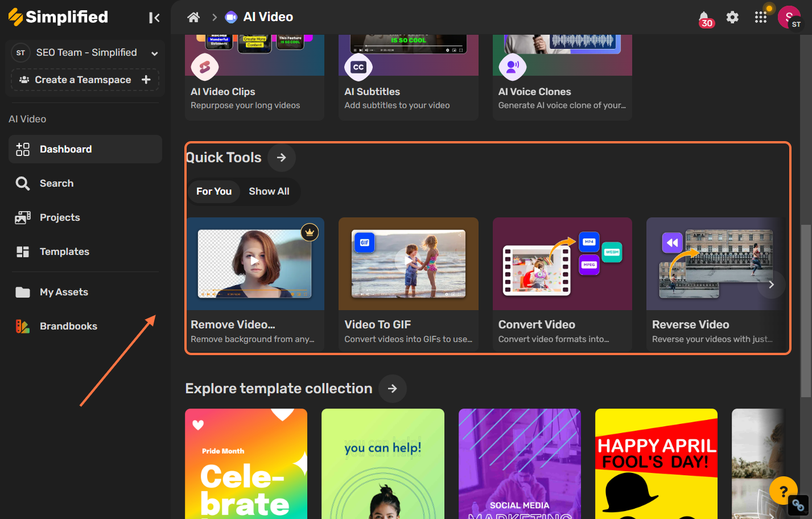Expand the SEO Team - Simplified workspace dropdown

coord(154,53)
